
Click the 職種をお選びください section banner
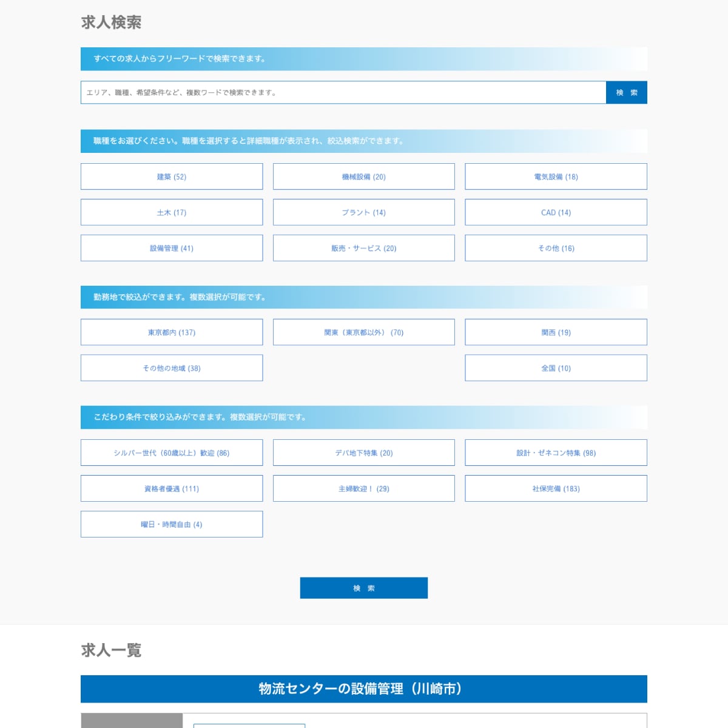click(364, 141)
